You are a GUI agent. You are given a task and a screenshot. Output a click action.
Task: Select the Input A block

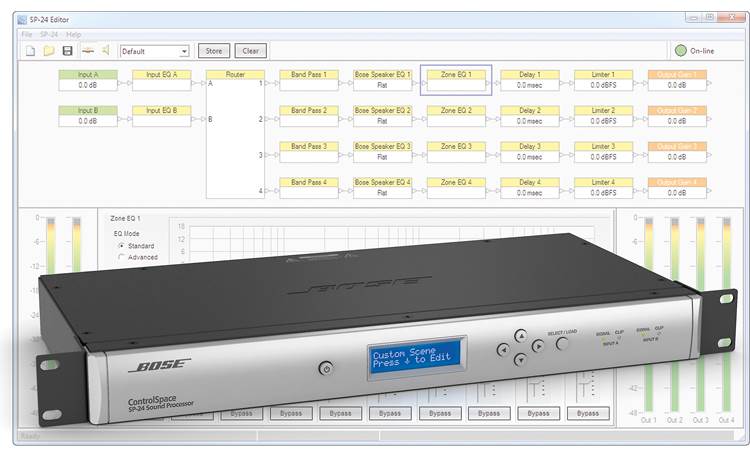[88, 80]
